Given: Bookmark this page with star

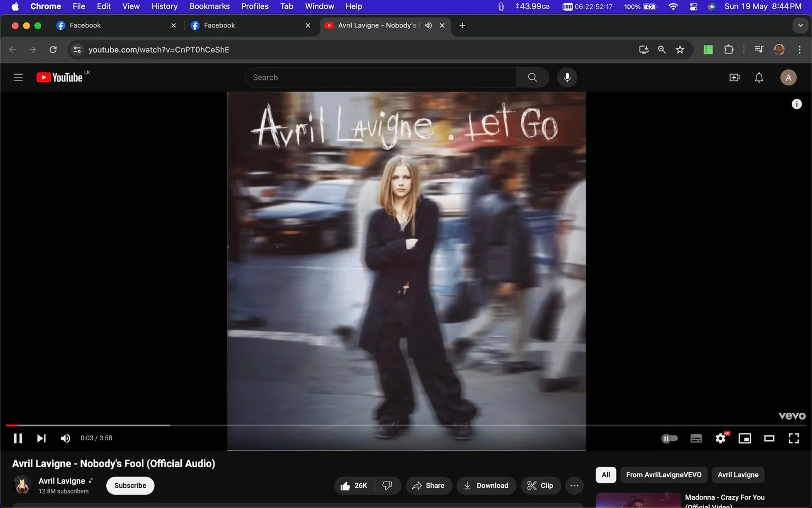Looking at the screenshot, I should click(x=680, y=50).
